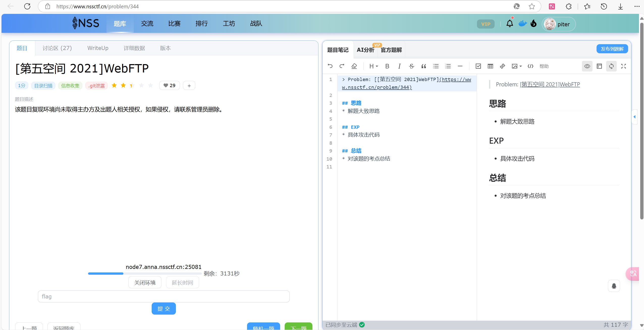This screenshot has height=330, width=644.
Task: Insert a table with table icon
Action: coord(490,66)
